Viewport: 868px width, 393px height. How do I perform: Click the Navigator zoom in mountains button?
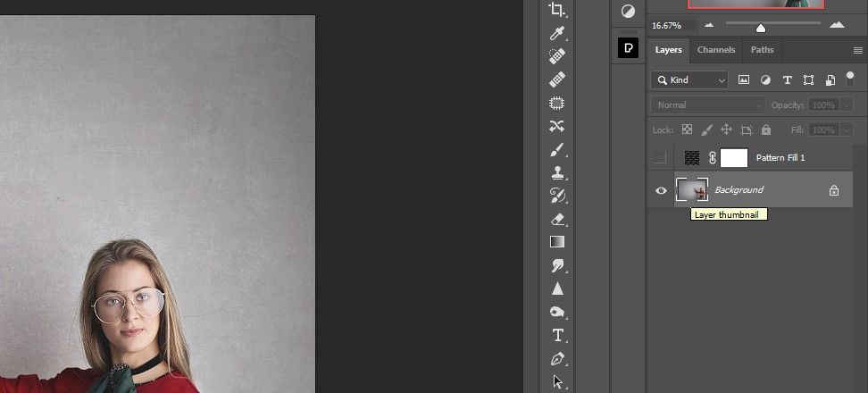point(837,24)
